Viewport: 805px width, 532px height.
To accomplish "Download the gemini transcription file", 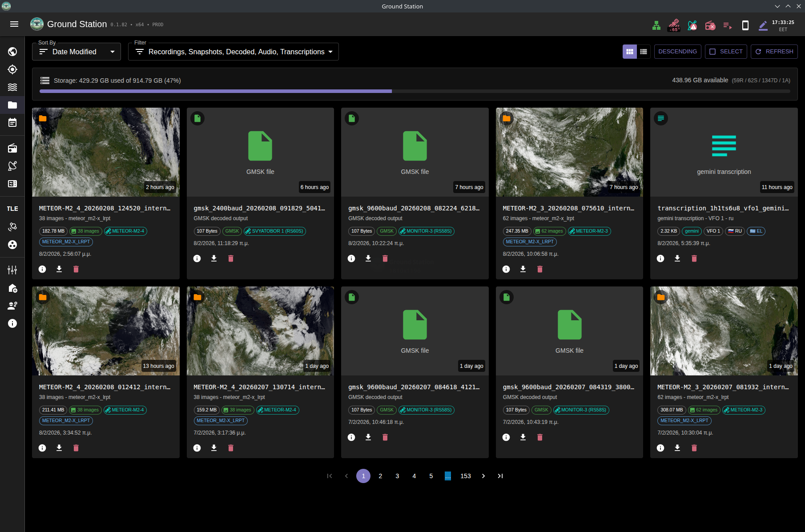I will [677, 258].
